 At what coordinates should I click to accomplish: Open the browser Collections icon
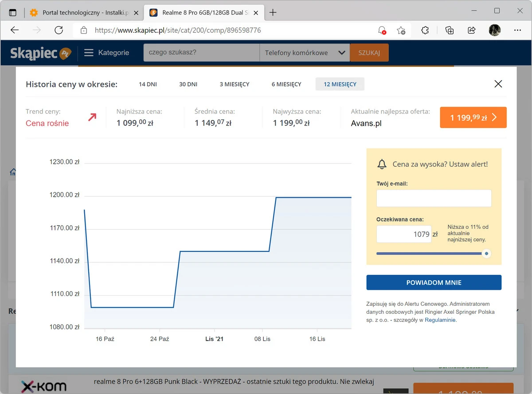pyautogui.click(x=449, y=30)
